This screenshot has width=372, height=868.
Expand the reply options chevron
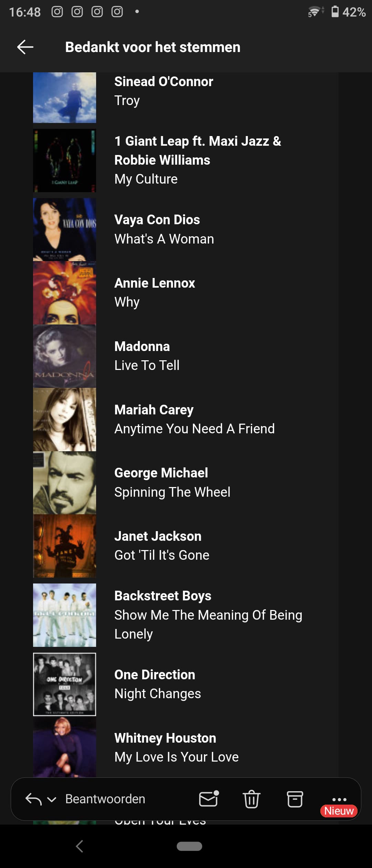(52, 799)
